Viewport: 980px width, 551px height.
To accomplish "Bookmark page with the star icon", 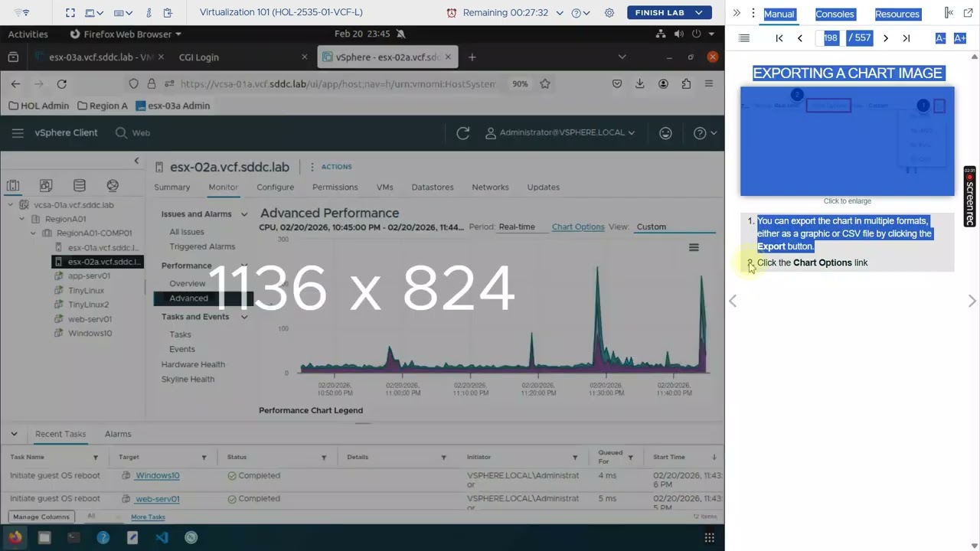I will point(544,84).
